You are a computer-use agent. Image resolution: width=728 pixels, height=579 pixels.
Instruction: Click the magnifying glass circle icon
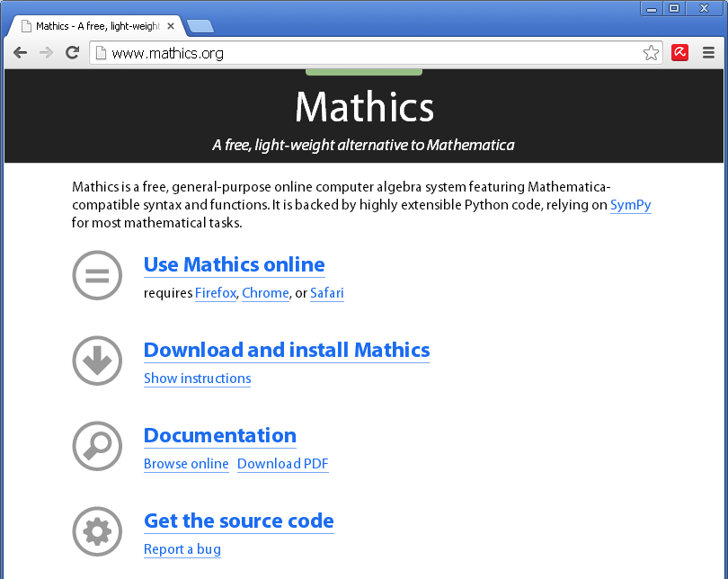pyautogui.click(x=97, y=446)
